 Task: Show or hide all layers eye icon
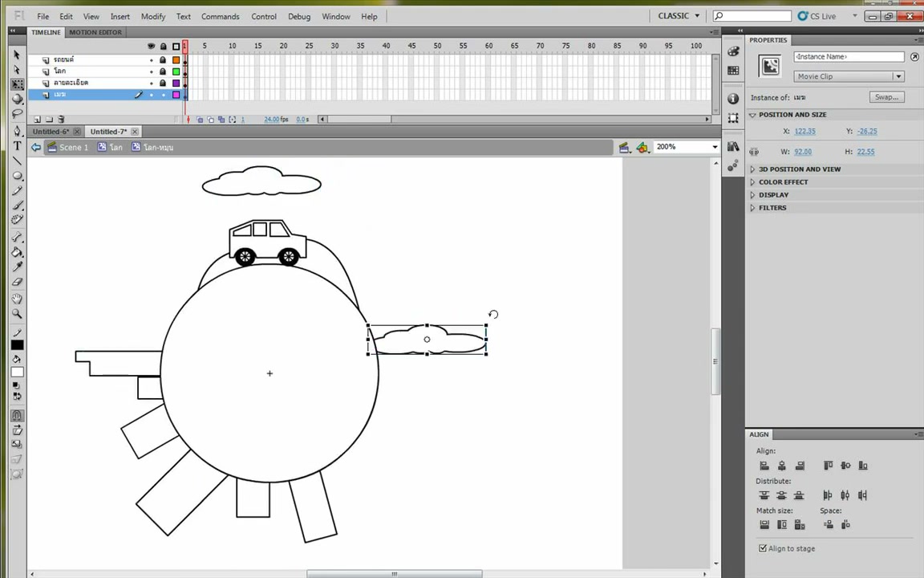point(152,46)
